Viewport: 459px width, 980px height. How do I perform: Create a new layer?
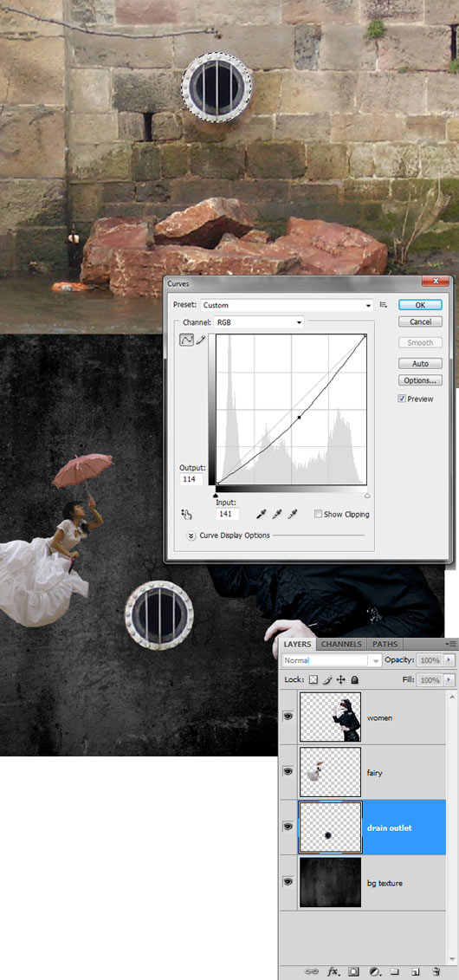(416, 972)
